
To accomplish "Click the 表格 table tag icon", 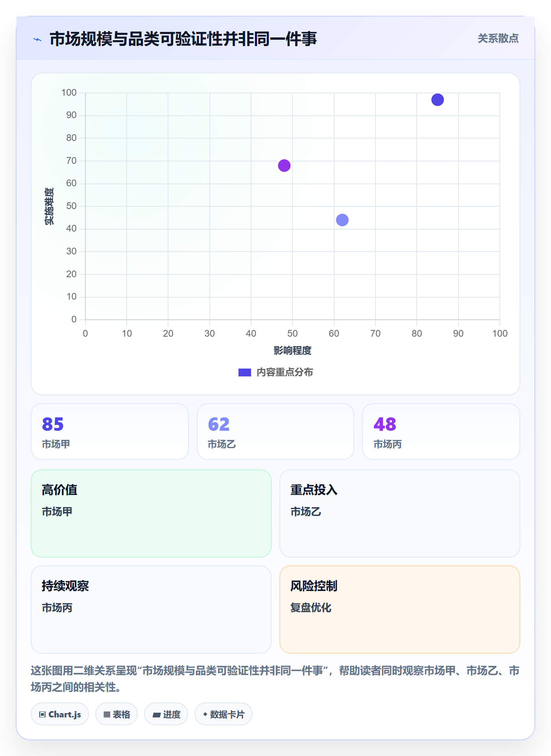I will [x=107, y=714].
